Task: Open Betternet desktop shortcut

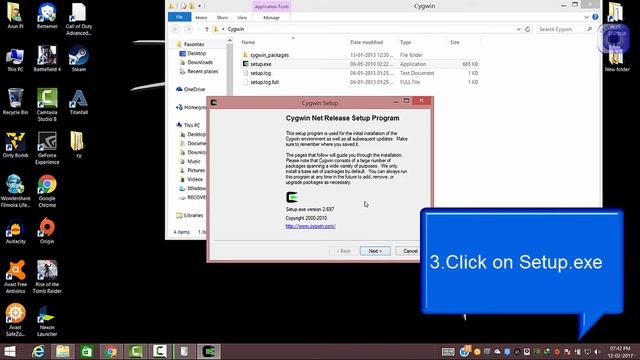Action: pyautogui.click(x=47, y=16)
